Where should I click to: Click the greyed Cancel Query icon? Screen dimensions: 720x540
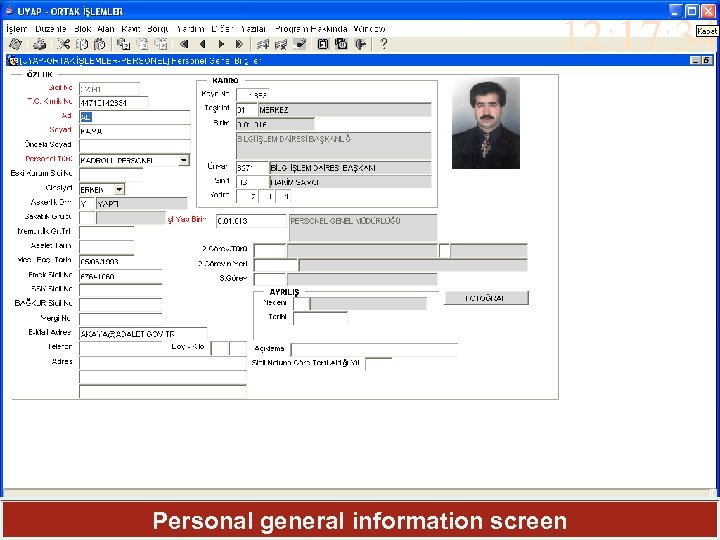click(x=161, y=44)
